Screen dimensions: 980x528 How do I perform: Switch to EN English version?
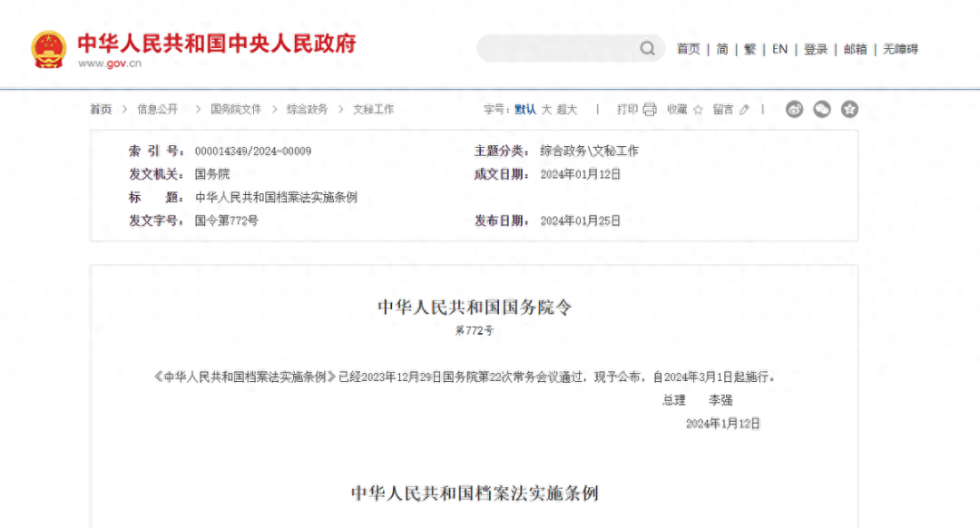[x=779, y=49]
